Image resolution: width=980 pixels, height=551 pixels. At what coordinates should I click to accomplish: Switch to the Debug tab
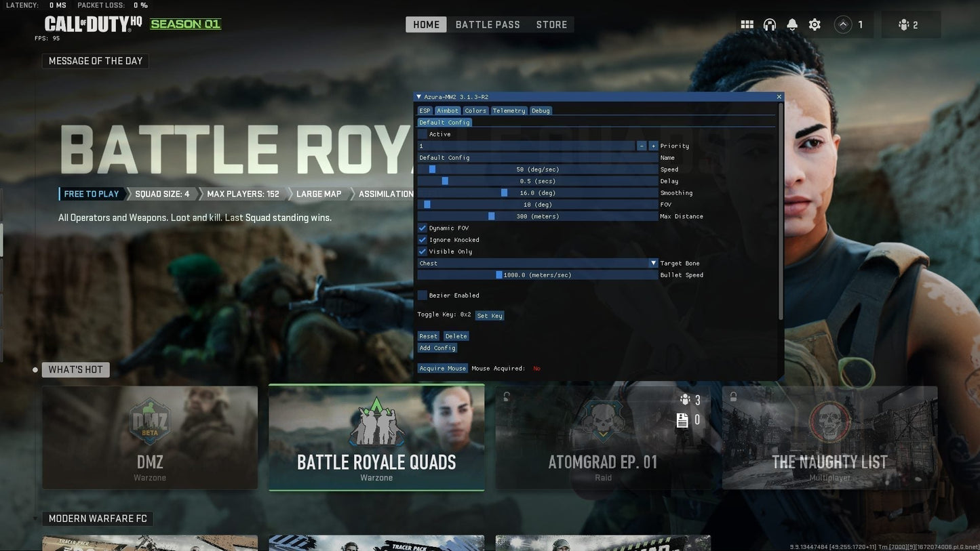click(x=541, y=110)
